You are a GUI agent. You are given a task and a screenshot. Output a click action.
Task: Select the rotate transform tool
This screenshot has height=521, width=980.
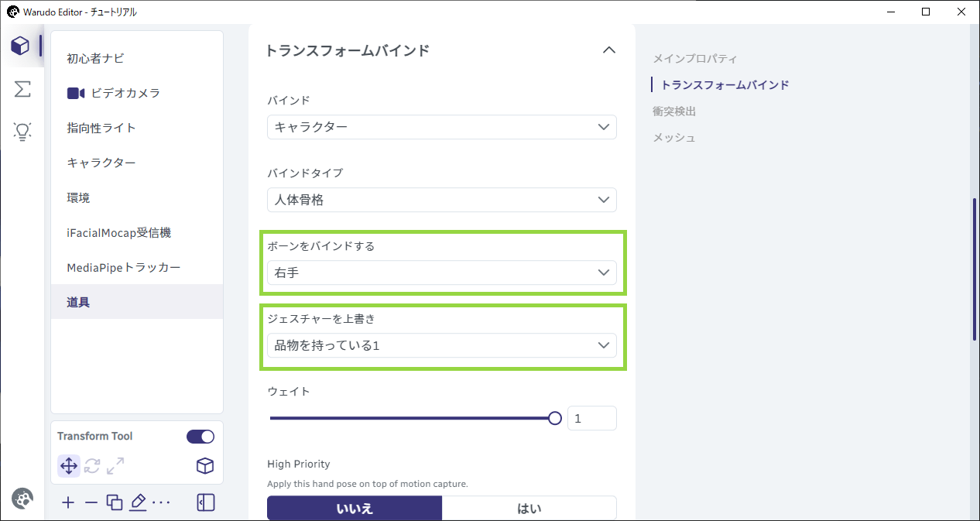point(92,466)
